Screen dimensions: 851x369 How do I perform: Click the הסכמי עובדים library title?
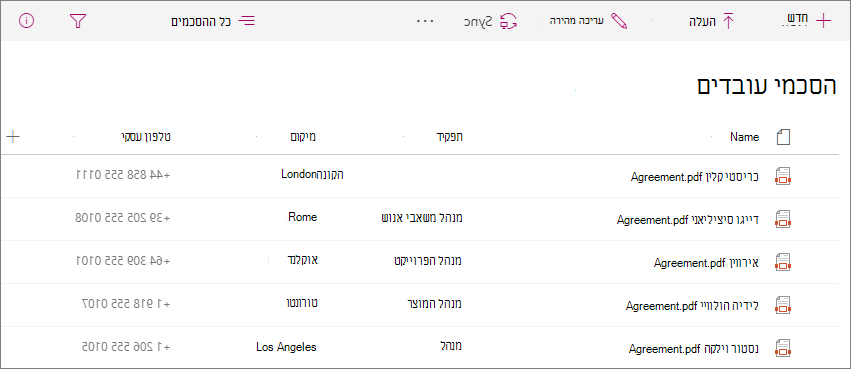tap(767, 87)
